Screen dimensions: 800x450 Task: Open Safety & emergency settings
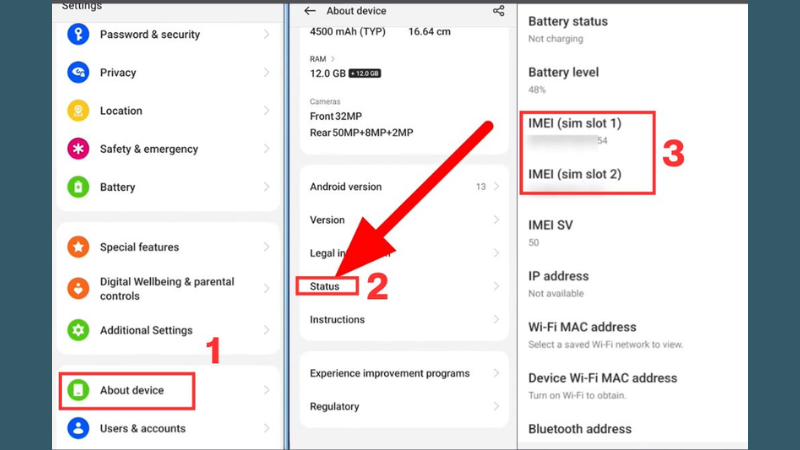tap(168, 149)
